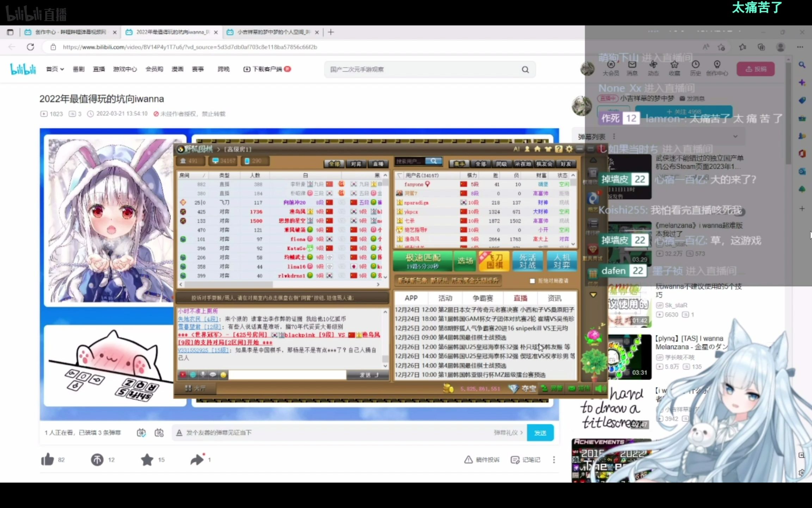Share the video with the arrow icon

point(197,459)
